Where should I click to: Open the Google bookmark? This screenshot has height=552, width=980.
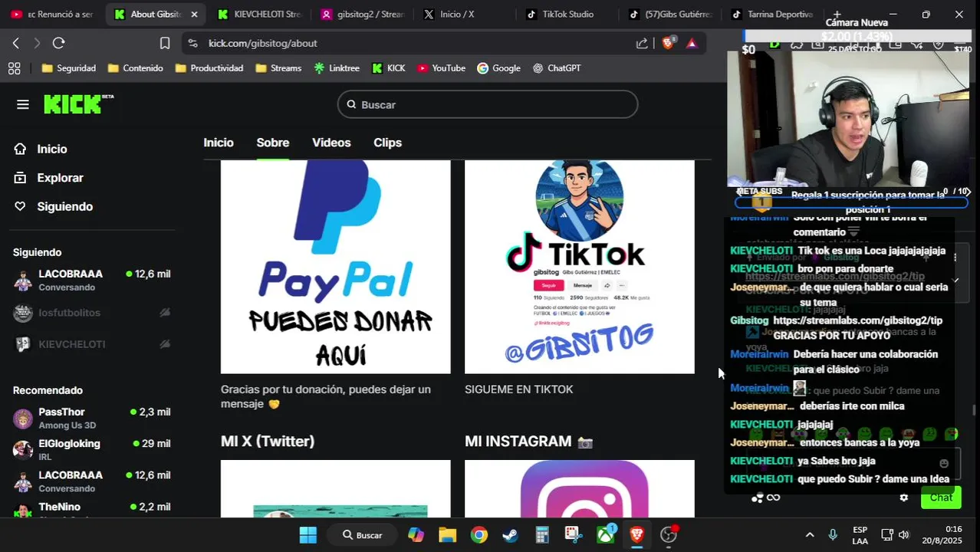tap(499, 68)
